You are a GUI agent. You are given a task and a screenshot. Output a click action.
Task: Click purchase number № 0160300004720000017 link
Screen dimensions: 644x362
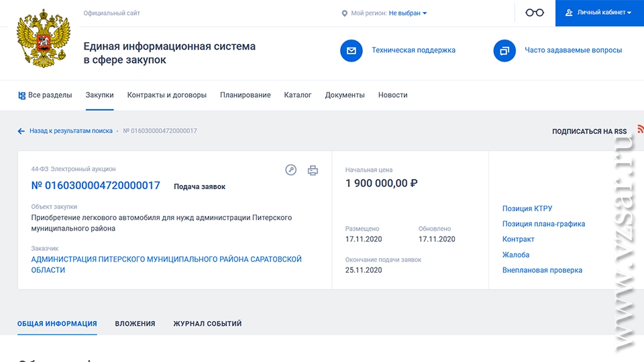(x=96, y=186)
